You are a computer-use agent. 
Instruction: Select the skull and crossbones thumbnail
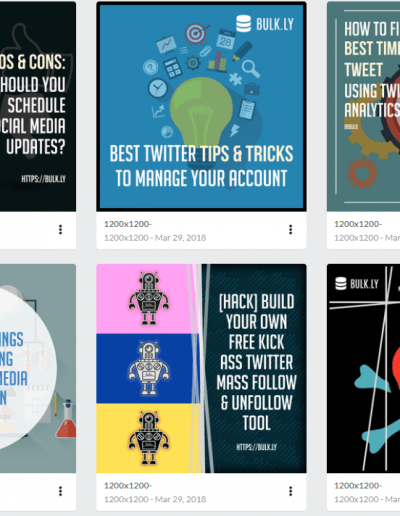[363, 368]
